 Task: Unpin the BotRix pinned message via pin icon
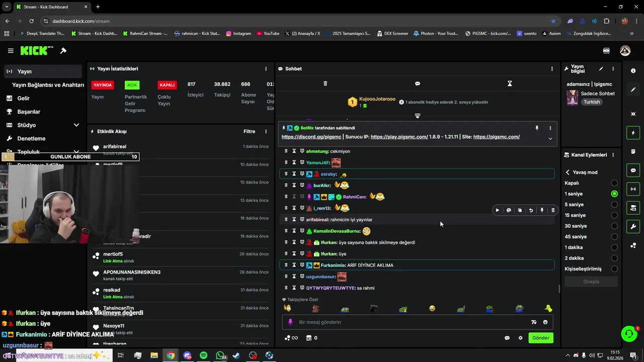537,128
